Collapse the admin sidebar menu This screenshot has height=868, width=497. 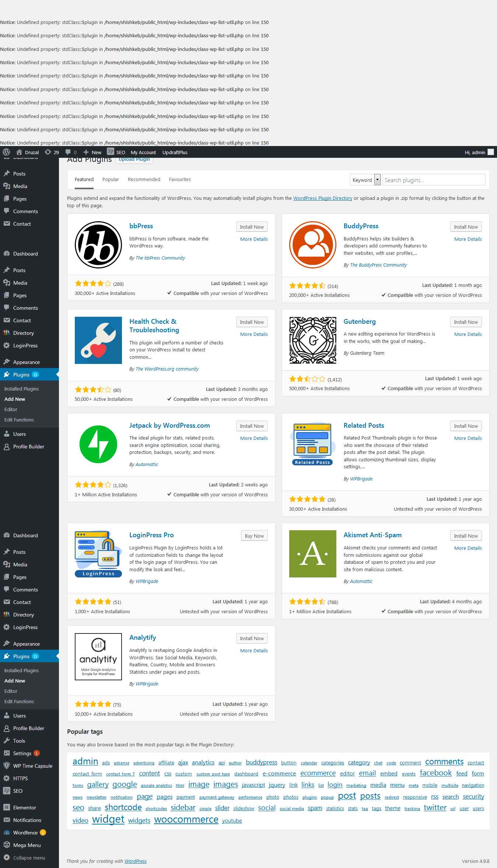coord(29,858)
